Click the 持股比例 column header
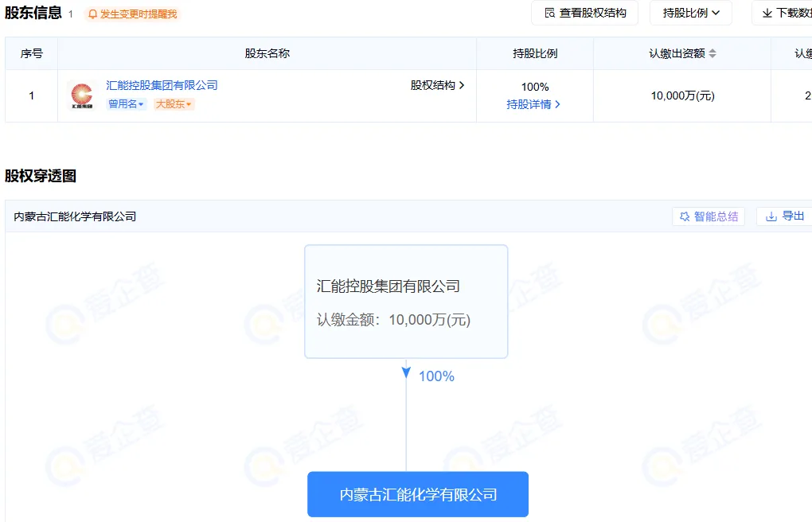The height and width of the screenshot is (522, 812). [535, 53]
